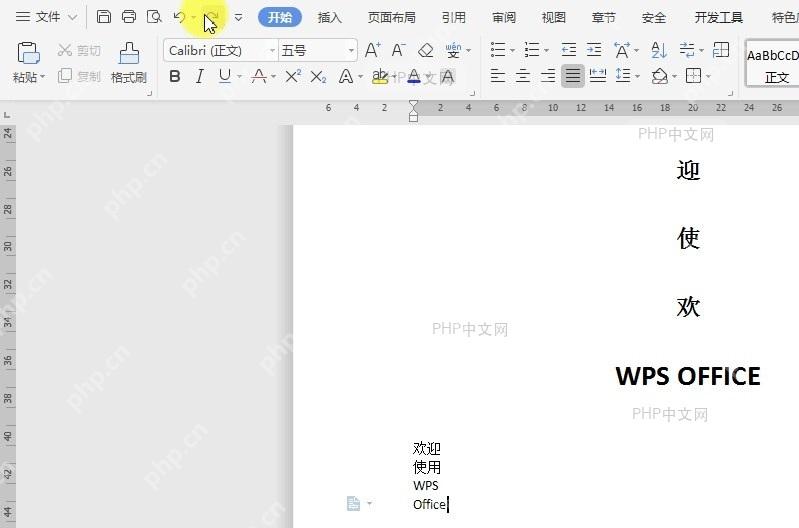
Task: Switch to the 引用 tab
Action: [454, 17]
